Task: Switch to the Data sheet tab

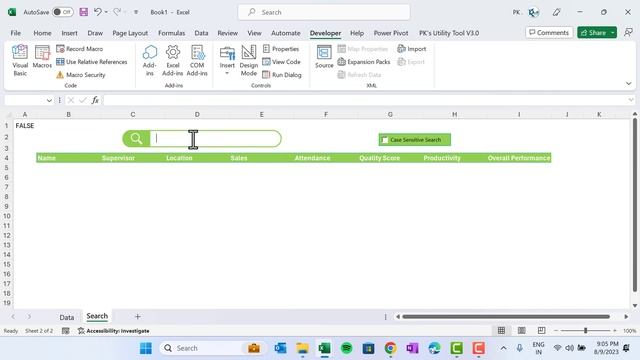Action: pyautogui.click(x=67, y=317)
